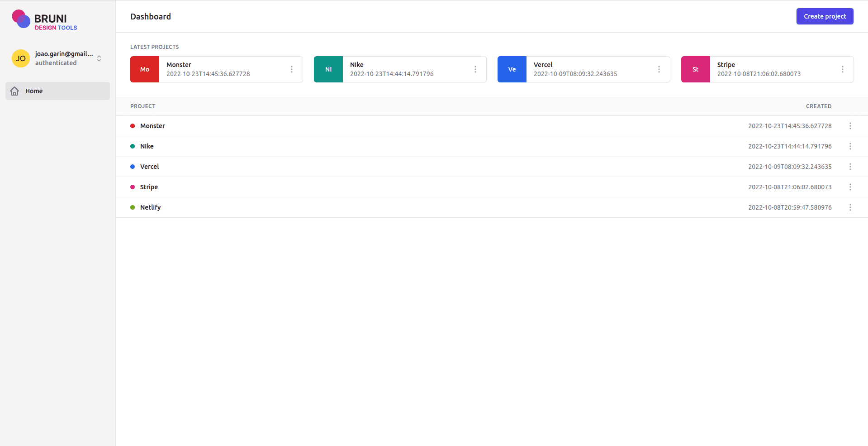This screenshot has width=868, height=446.
Task: Click the LATEST PROJECTS section label
Action: (x=154, y=47)
